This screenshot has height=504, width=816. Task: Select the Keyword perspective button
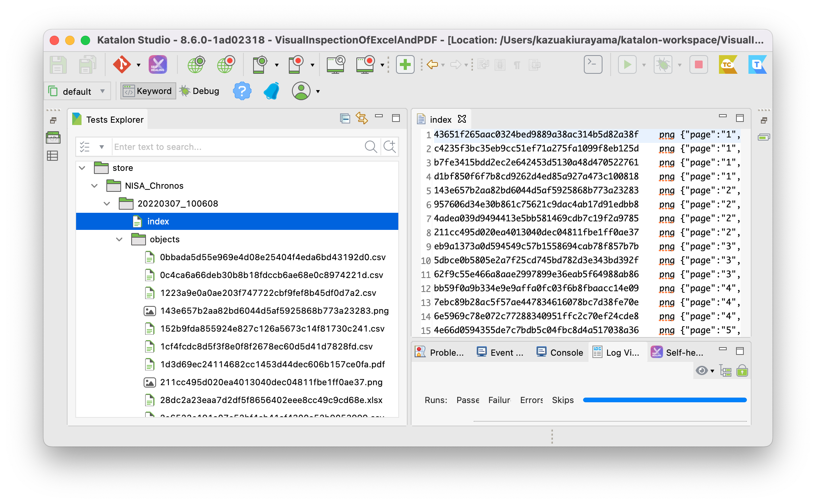click(148, 91)
